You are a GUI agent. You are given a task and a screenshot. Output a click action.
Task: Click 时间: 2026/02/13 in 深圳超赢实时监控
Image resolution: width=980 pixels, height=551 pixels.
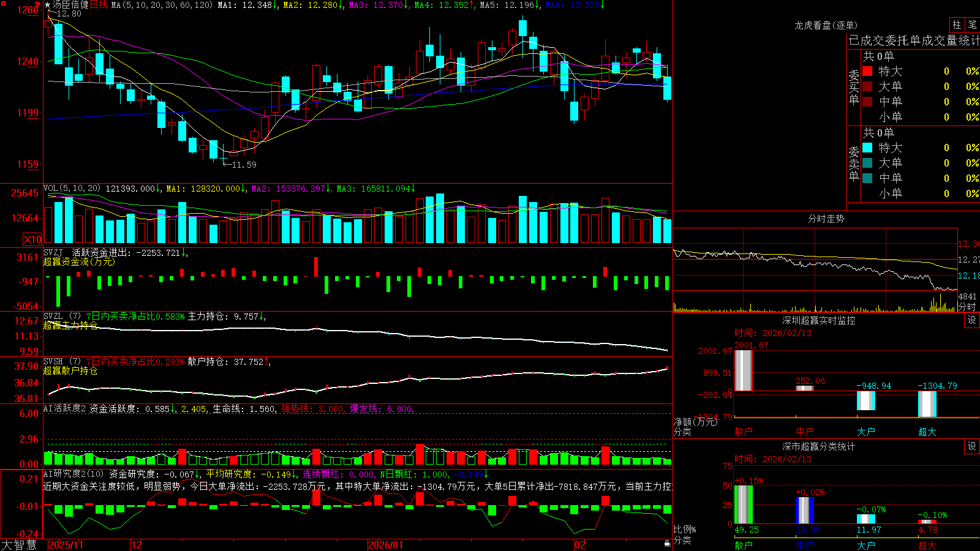[773, 333]
